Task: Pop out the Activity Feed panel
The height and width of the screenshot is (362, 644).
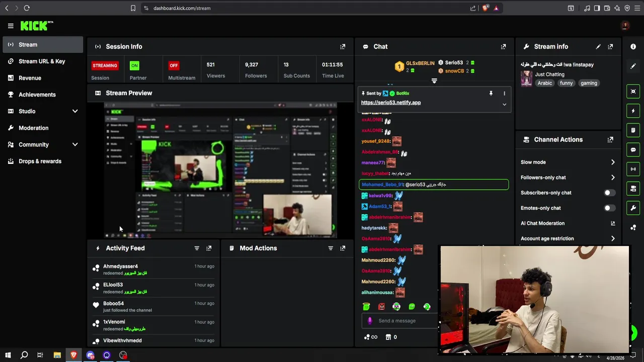Action: point(209,248)
